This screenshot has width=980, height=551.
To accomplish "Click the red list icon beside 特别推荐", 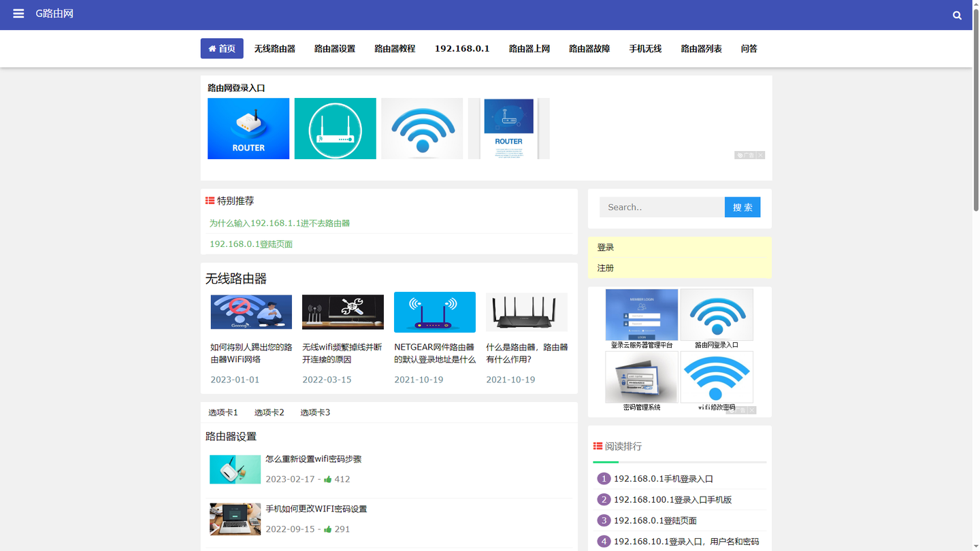I will point(210,201).
